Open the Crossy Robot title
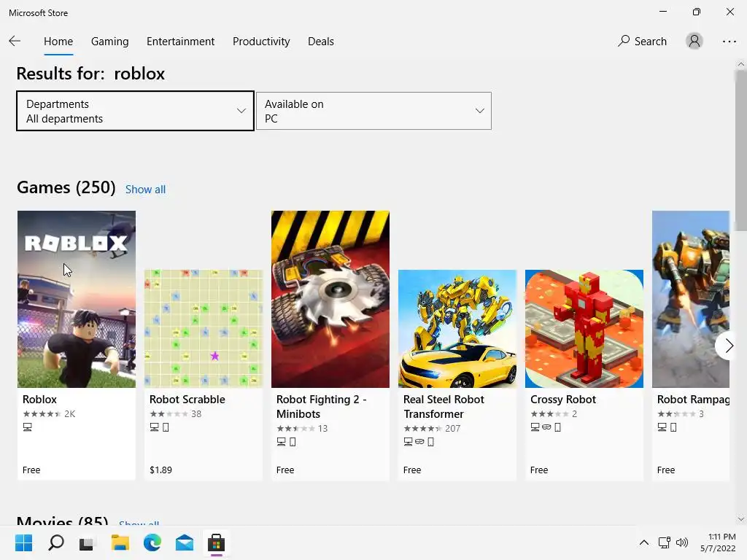747x560 pixels. click(563, 400)
